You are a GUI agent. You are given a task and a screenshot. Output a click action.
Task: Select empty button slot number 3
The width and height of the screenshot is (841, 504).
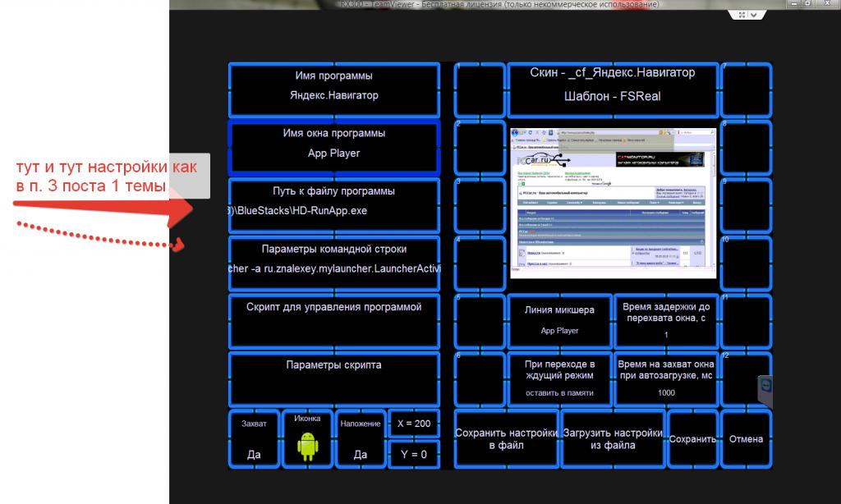click(479, 205)
